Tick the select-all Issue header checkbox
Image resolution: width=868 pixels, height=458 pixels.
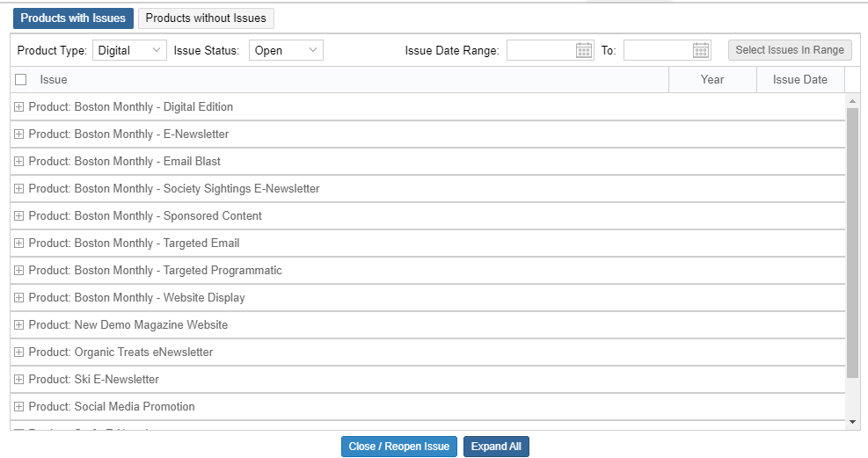tap(21, 80)
